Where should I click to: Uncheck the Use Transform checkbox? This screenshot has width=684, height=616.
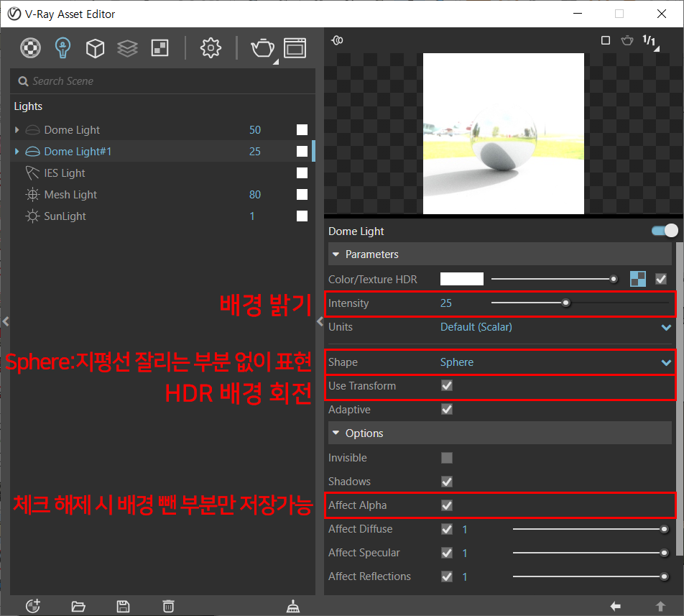point(447,386)
